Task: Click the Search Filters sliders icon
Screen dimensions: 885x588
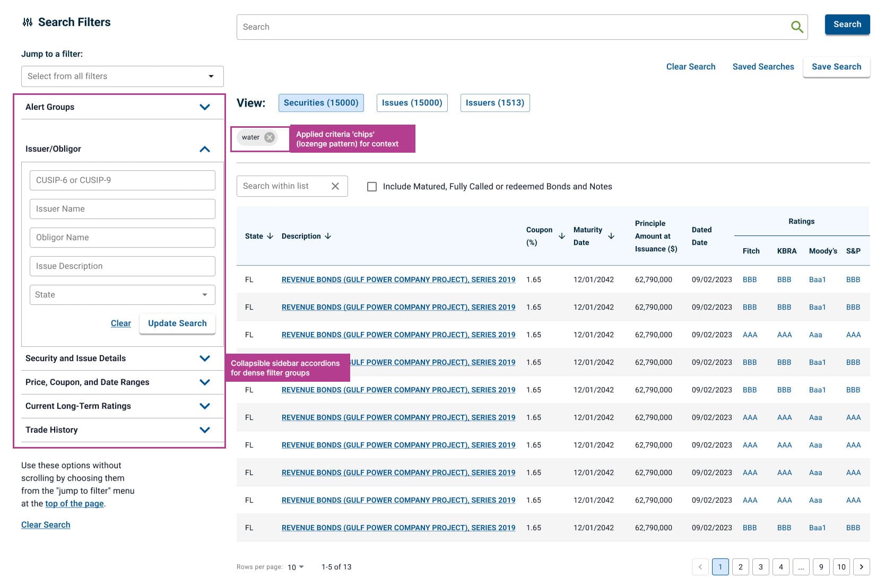Action: [x=28, y=22]
